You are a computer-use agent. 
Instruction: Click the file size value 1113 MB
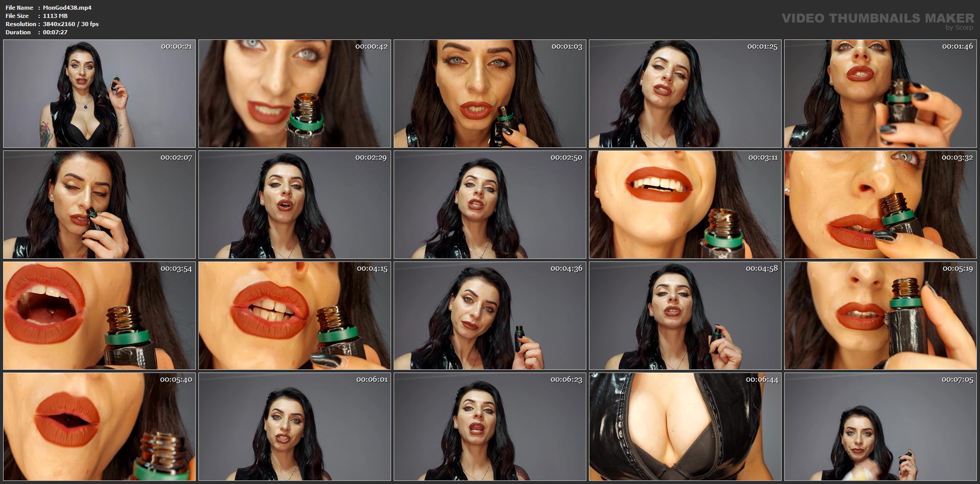(55, 16)
